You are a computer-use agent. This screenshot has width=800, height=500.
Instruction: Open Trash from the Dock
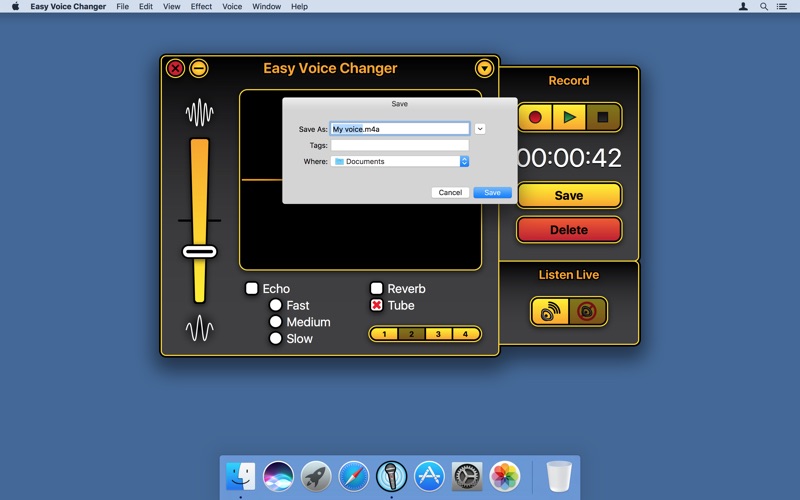(x=559, y=476)
